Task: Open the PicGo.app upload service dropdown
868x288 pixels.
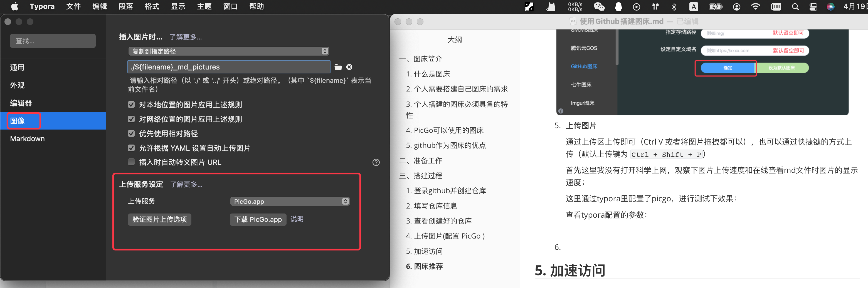Action: 290,202
